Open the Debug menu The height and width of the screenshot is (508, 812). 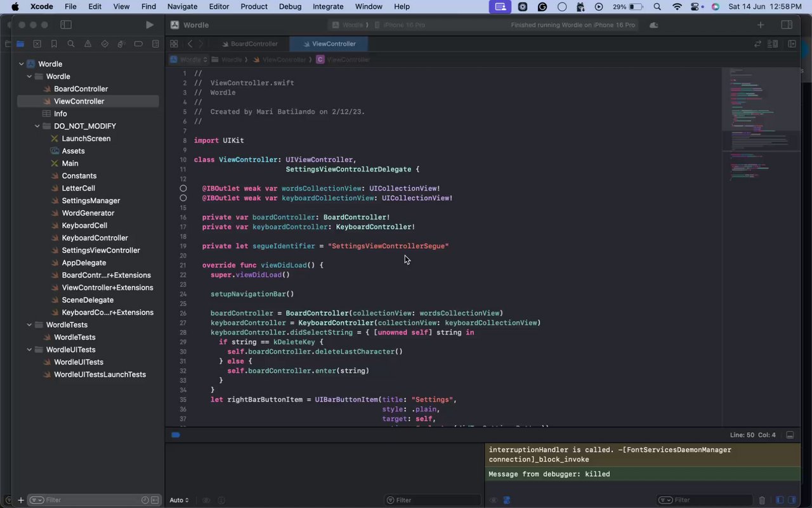coord(290,6)
